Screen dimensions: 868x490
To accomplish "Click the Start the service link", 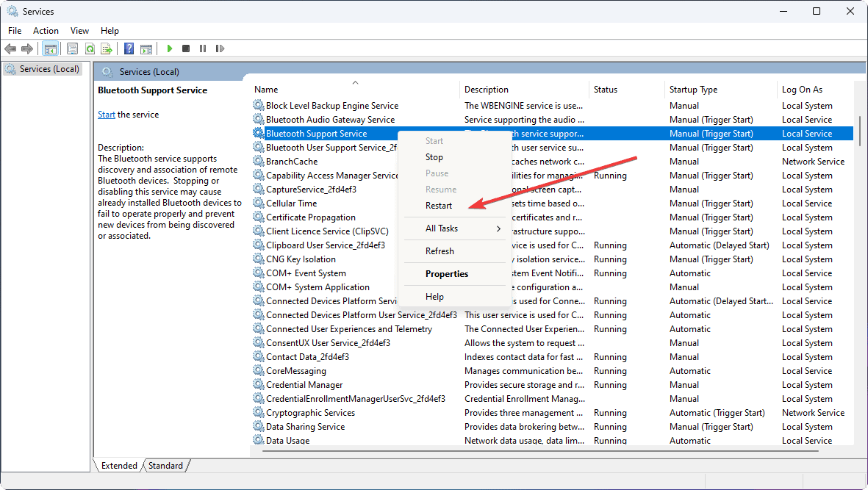I will click(x=106, y=114).
